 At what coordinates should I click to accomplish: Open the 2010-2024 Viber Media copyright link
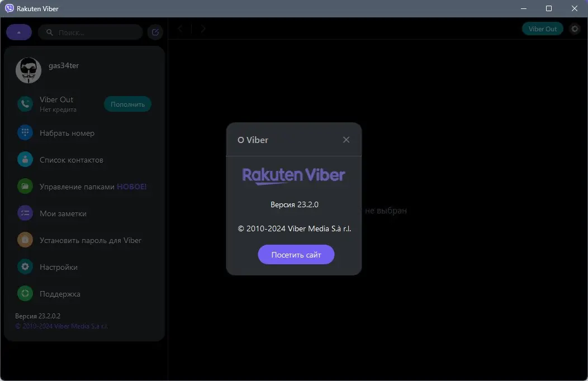61,326
